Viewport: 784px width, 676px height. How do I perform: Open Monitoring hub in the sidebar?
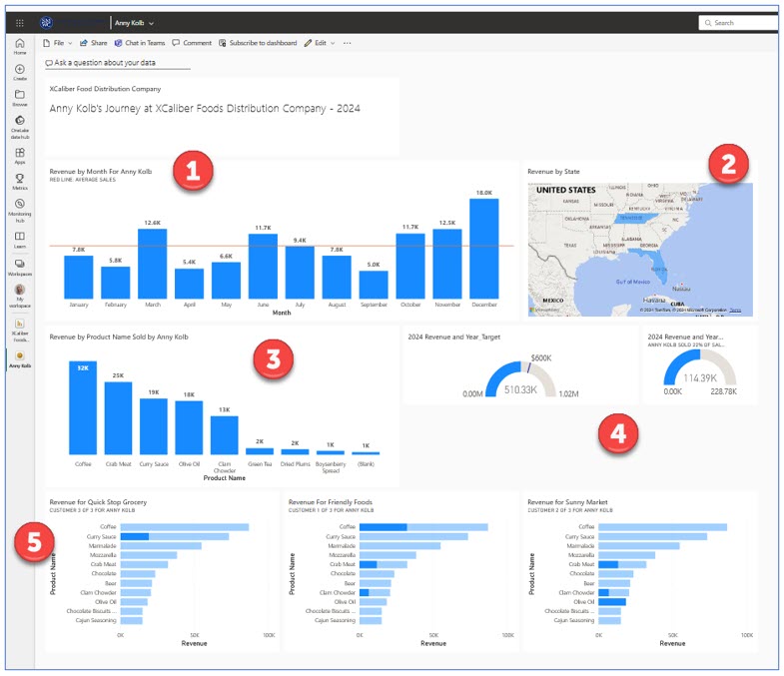(20, 211)
